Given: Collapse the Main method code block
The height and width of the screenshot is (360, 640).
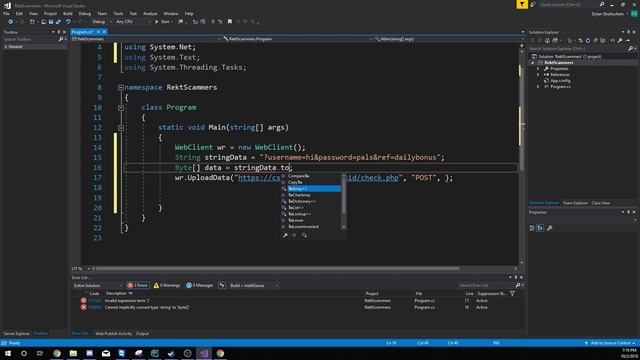Looking at the screenshot, I should pyautogui.click(x=121, y=127).
